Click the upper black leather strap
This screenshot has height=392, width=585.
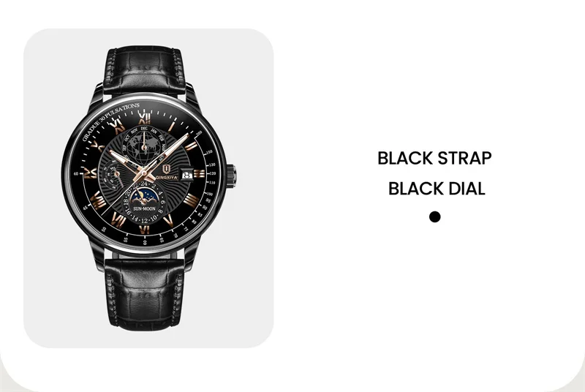(144, 71)
